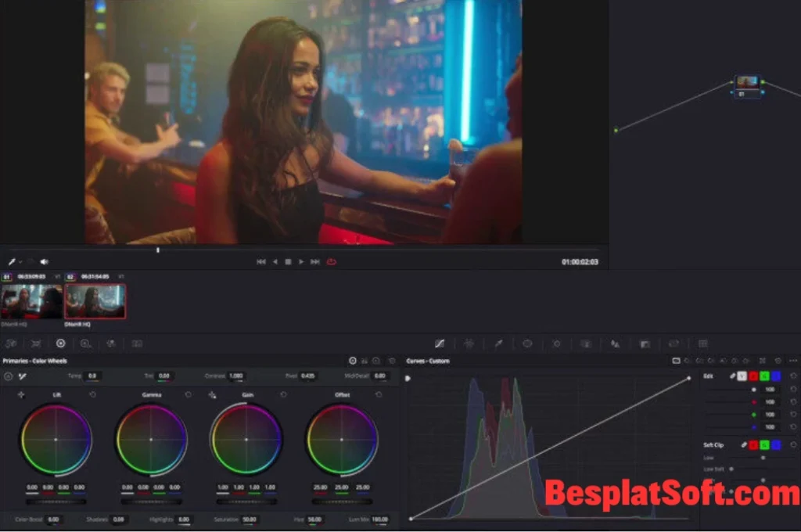Toggle the red channel in the Soft Clip section

click(x=754, y=444)
